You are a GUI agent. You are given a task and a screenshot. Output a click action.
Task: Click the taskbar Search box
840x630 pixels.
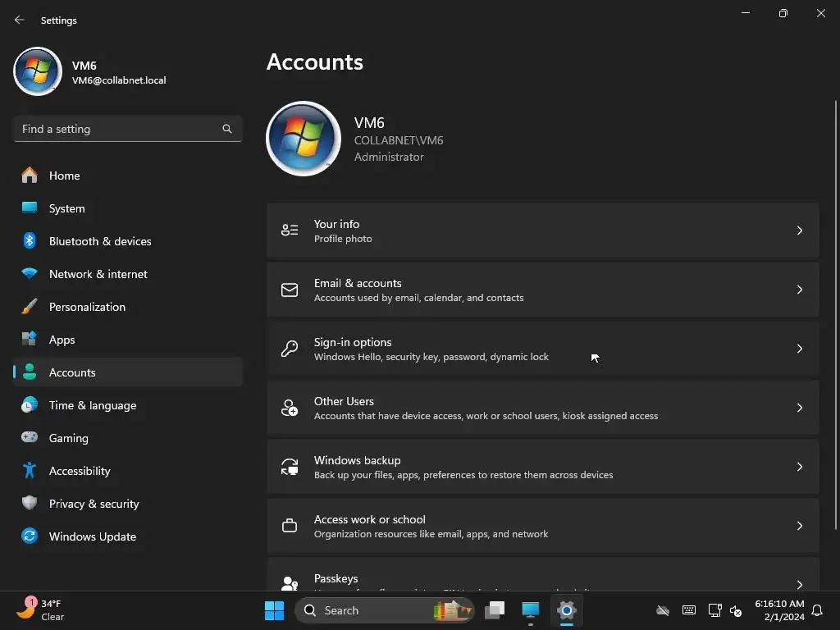(x=384, y=610)
